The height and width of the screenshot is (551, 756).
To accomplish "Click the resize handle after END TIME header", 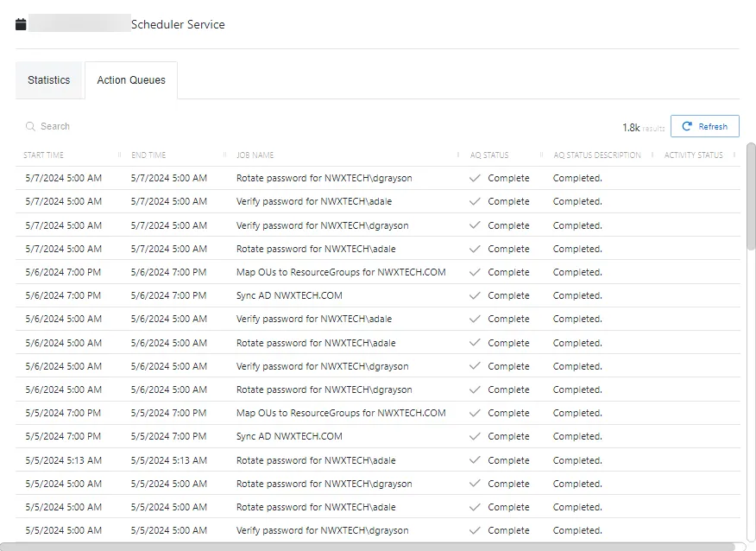I will tap(224, 155).
